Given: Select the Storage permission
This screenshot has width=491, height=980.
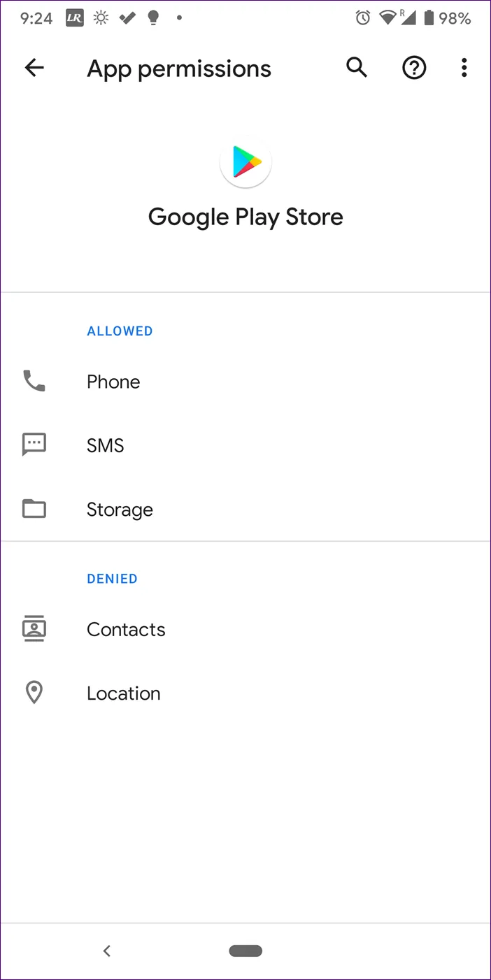Looking at the screenshot, I should [120, 510].
